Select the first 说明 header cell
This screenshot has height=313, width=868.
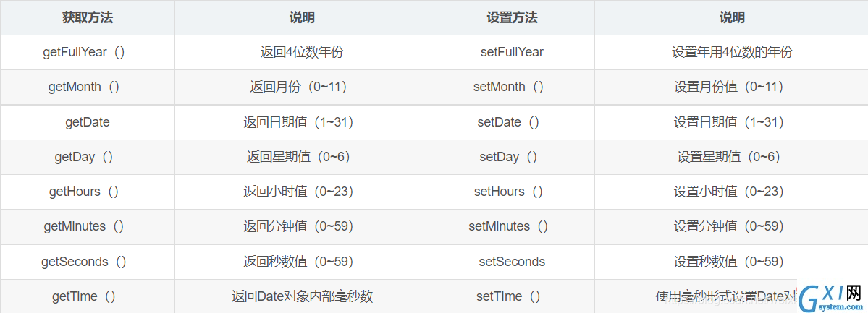click(x=302, y=17)
